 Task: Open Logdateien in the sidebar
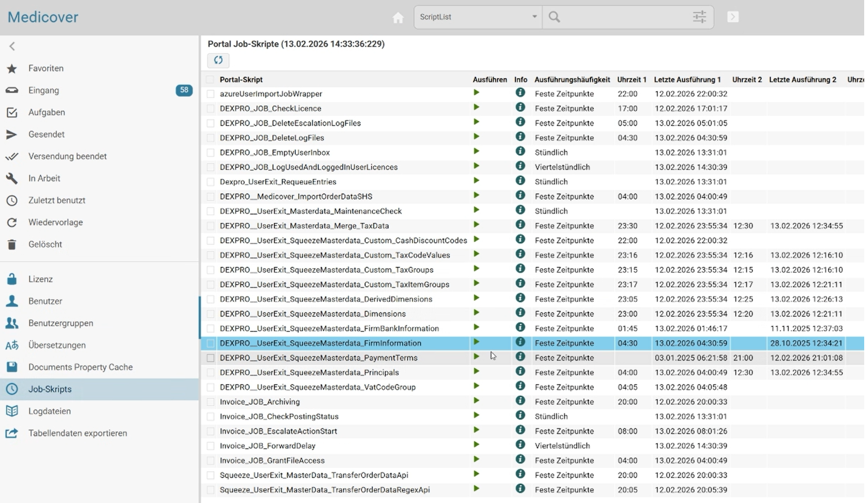click(x=50, y=411)
